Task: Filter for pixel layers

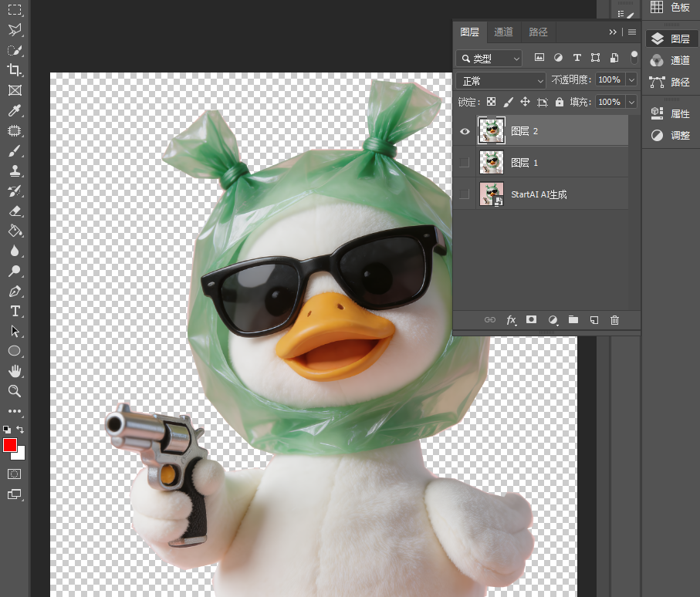Action: point(539,58)
